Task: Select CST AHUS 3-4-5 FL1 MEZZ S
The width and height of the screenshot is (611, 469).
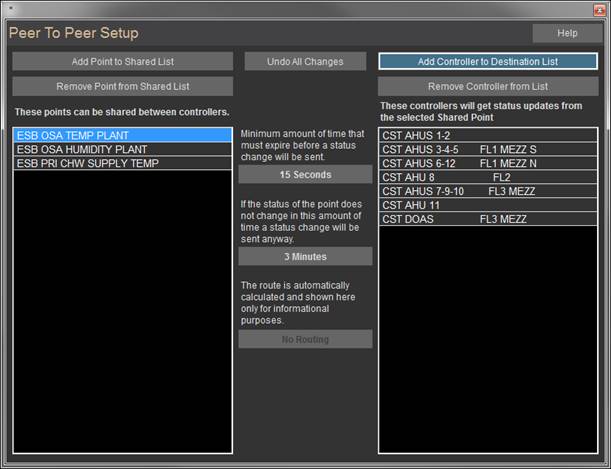Action: click(x=487, y=149)
